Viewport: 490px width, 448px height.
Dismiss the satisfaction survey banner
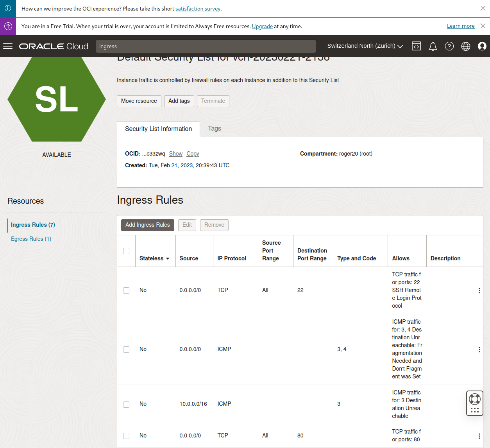(483, 8)
